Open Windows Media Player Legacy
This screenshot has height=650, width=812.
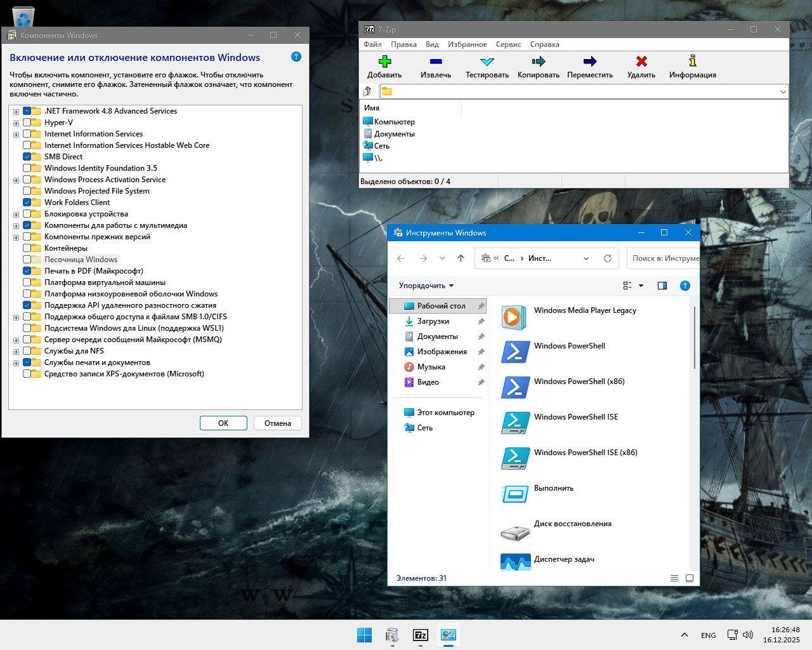pyautogui.click(x=584, y=310)
